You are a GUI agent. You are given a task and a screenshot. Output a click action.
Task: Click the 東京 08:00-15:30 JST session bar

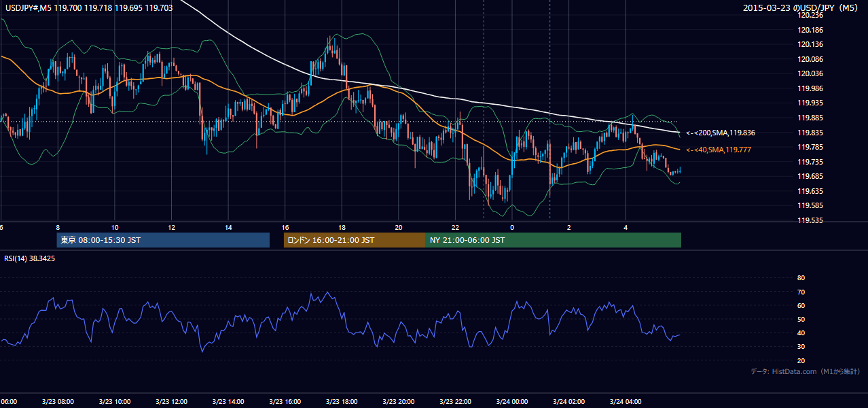163,240
